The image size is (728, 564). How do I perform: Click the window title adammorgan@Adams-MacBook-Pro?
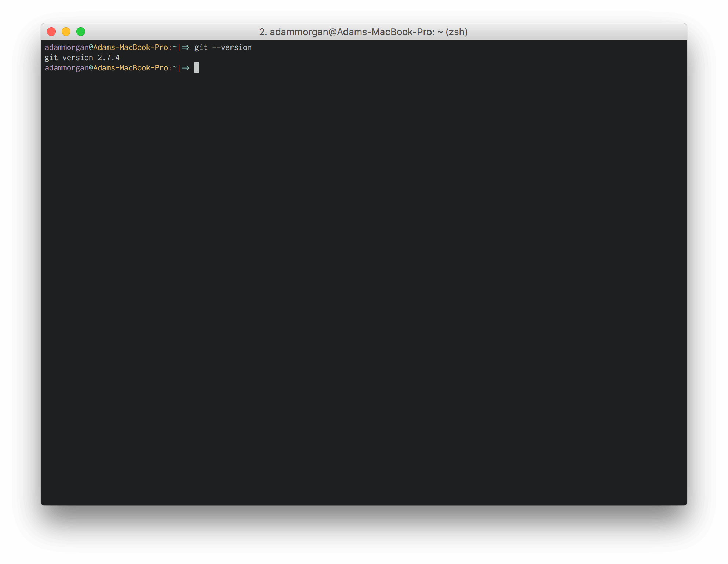[x=363, y=32]
